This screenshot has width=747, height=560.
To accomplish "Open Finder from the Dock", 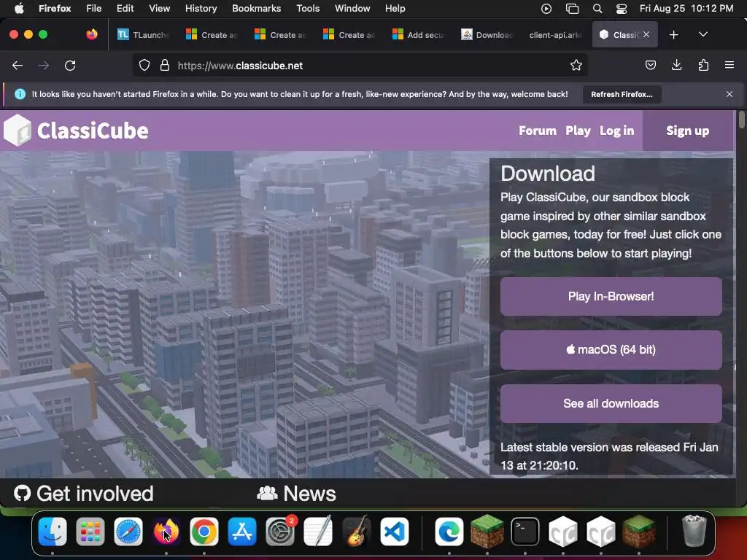I will (53, 532).
